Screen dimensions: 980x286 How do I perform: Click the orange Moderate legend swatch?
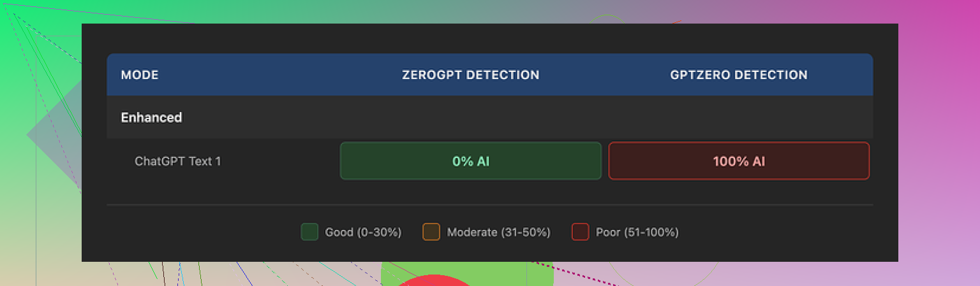[x=431, y=232]
